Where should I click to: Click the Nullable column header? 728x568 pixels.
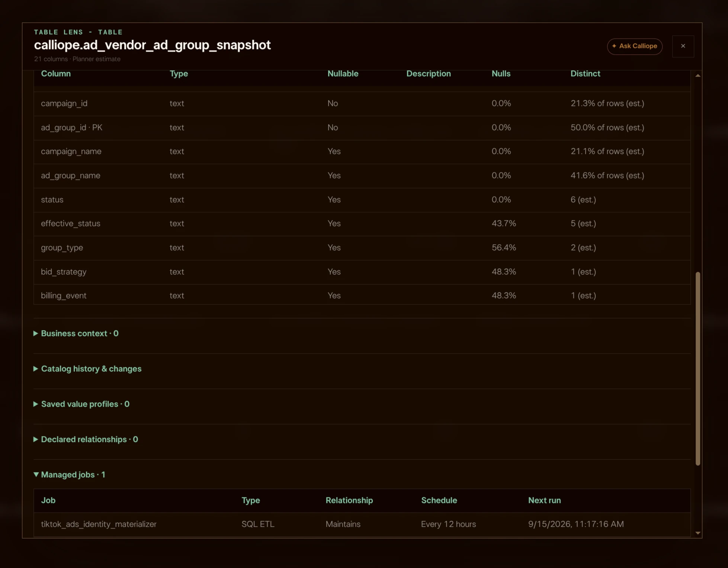coord(343,74)
